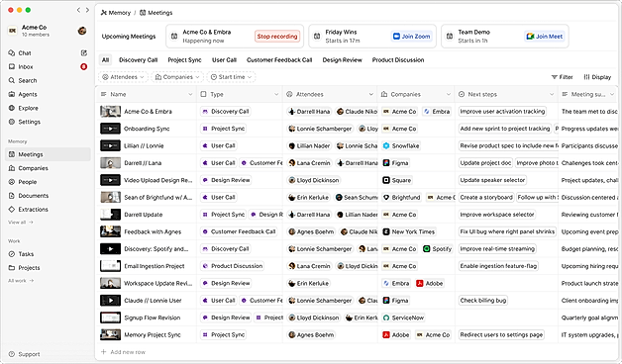The height and width of the screenshot is (364, 622).
Task: Click the Spotify company chip
Action: point(437,248)
